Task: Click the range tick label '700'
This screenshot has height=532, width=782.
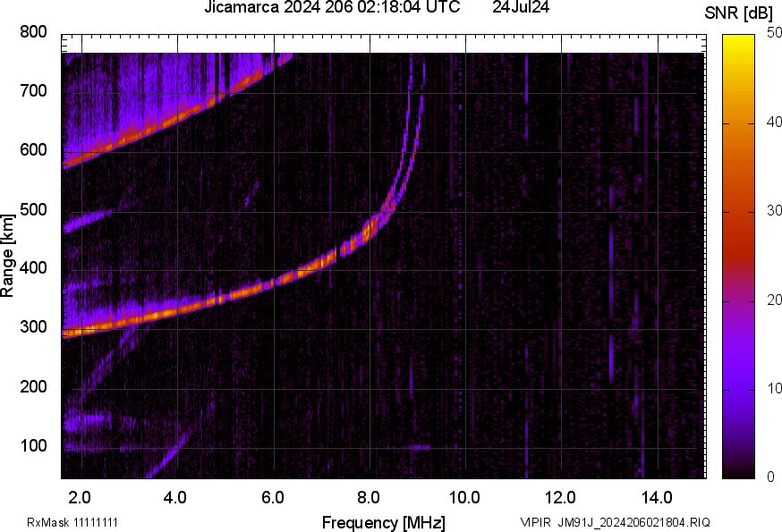Action: [x=33, y=91]
